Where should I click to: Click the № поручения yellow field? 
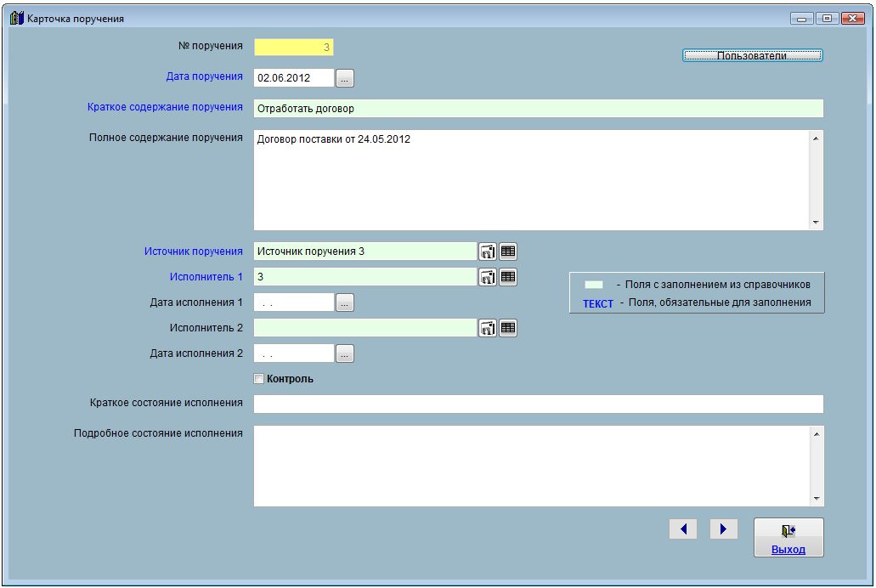[294, 47]
